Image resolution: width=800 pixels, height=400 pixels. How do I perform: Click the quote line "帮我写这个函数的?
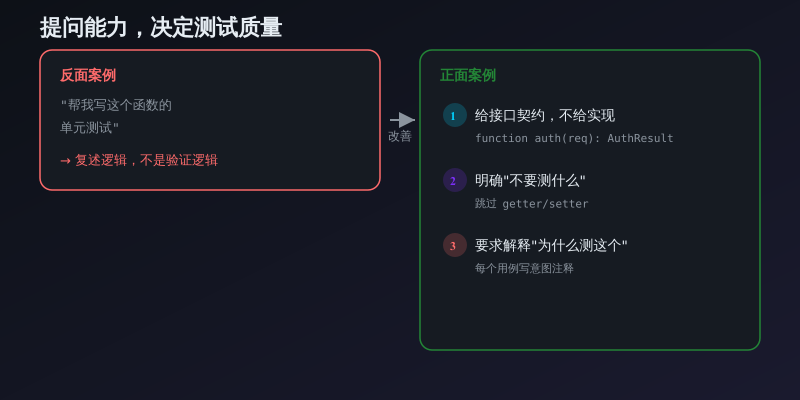tap(116, 105)
